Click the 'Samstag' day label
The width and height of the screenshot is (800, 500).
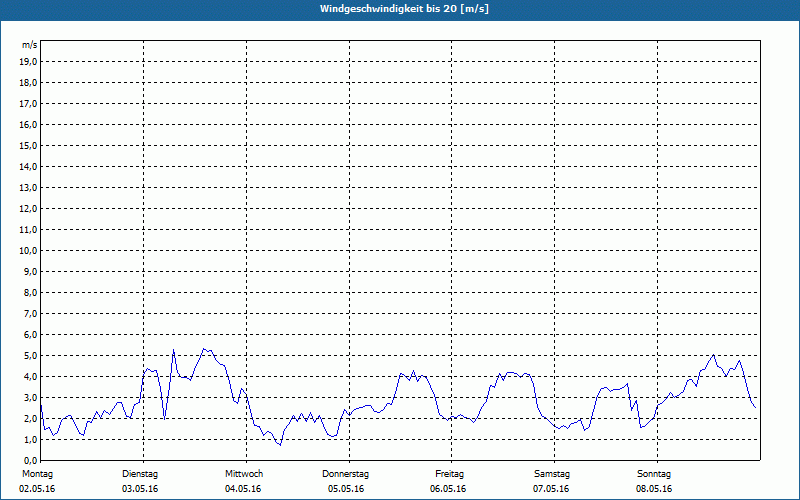click(x=552, y=474)
